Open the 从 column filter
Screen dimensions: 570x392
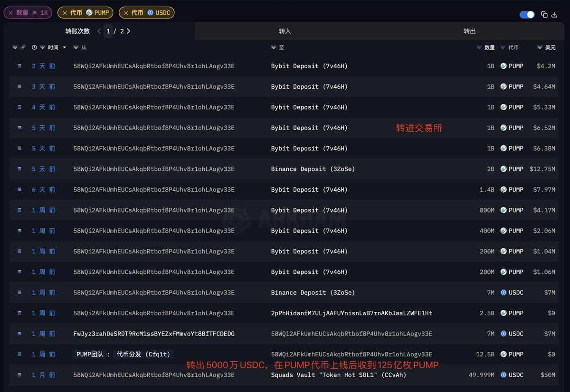point(76,47)
